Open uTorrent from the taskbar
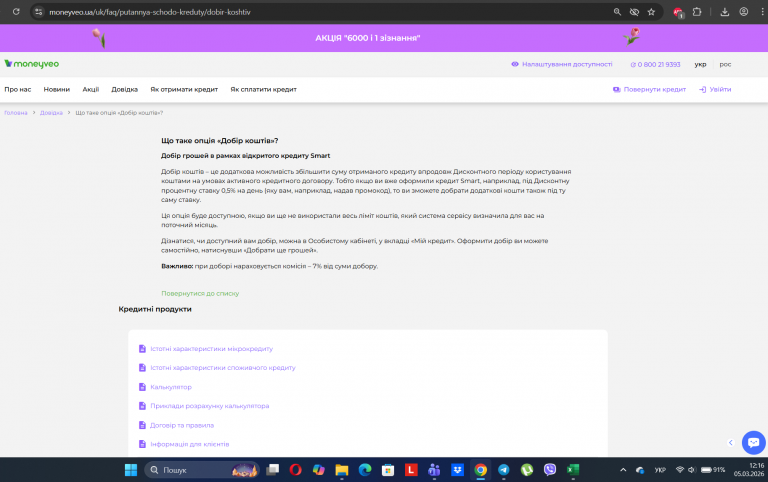 527,470
